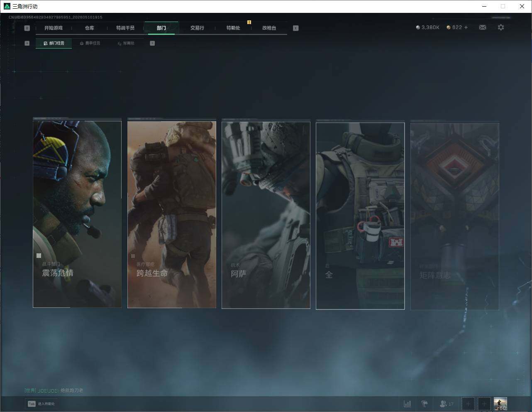Click the first empty squad slot plus
The height and width of the screenshot is (412, 532).
(468, 404)
